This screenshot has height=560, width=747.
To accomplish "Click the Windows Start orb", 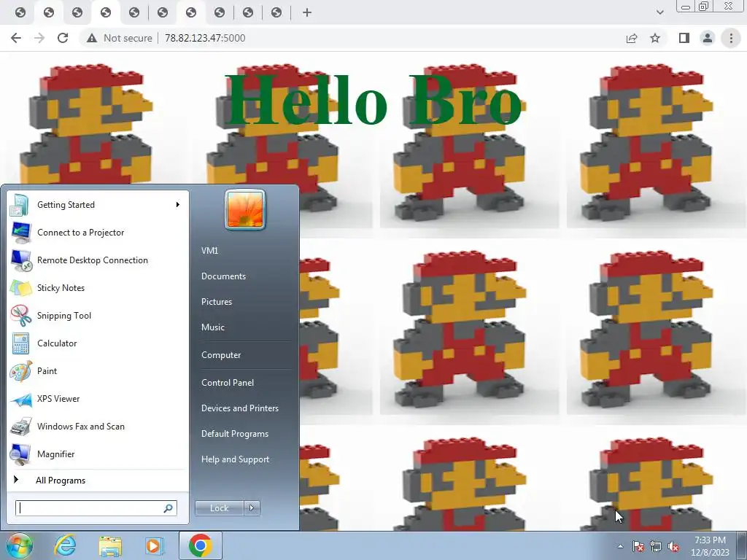I will (x=20, y=545).
